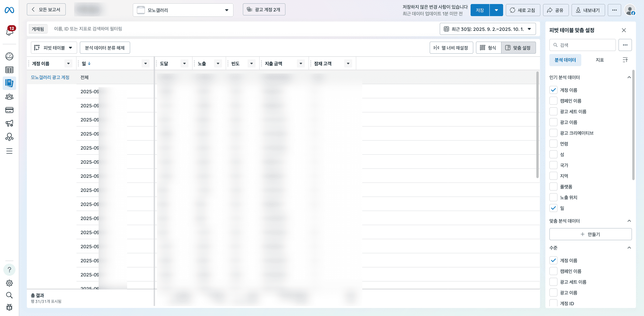Click the 저장 button to save changes
Viewport: 644px width, 316px height.
(480, 10)
